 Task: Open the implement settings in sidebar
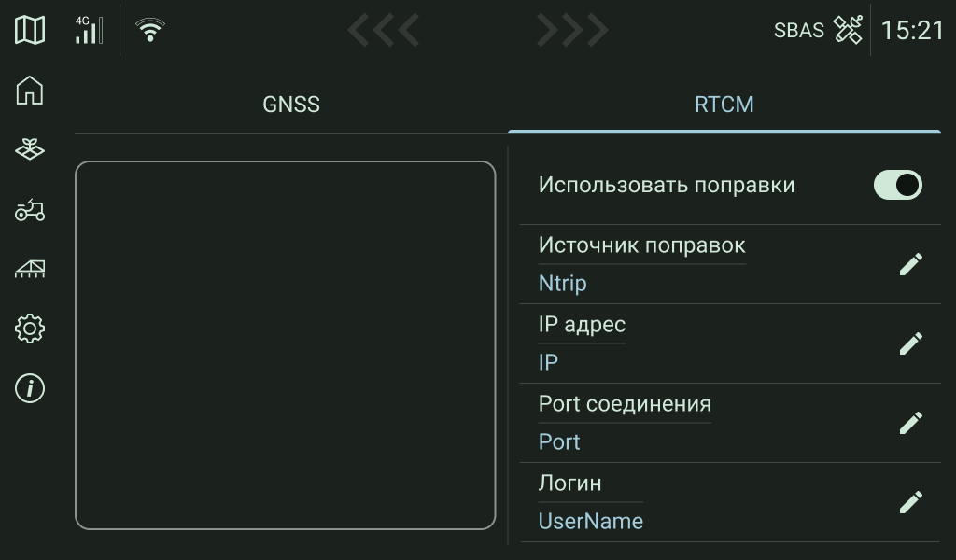coord(29,270)
